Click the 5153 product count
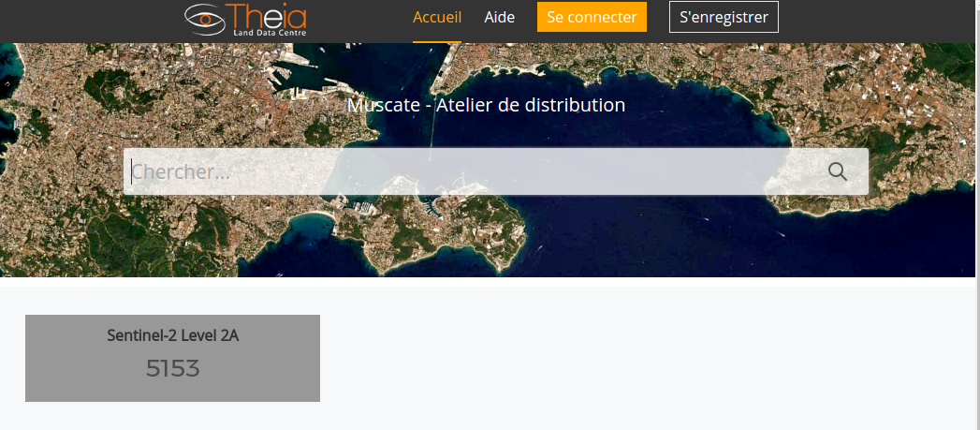 coord(172,369)
